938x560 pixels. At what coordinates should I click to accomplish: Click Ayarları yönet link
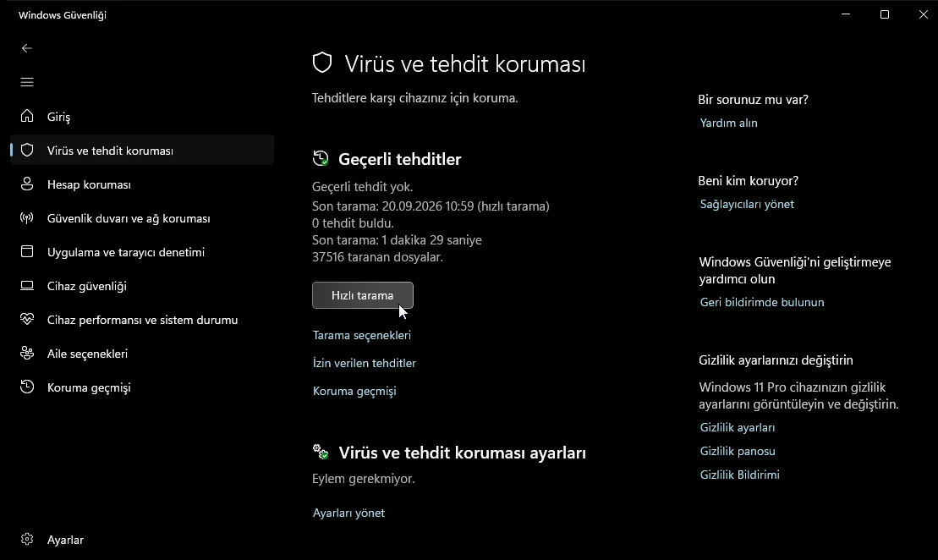[348, 513]
